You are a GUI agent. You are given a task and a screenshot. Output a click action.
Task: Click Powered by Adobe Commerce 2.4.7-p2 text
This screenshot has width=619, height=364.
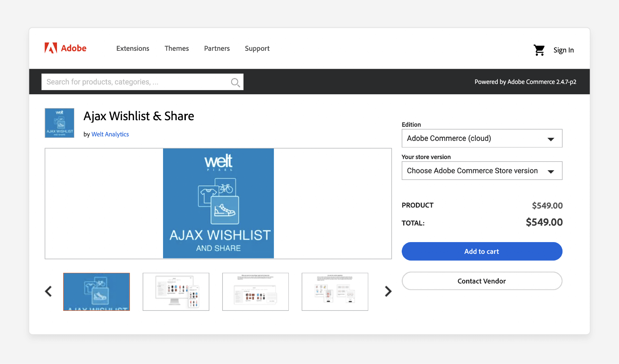click(525, 82)
